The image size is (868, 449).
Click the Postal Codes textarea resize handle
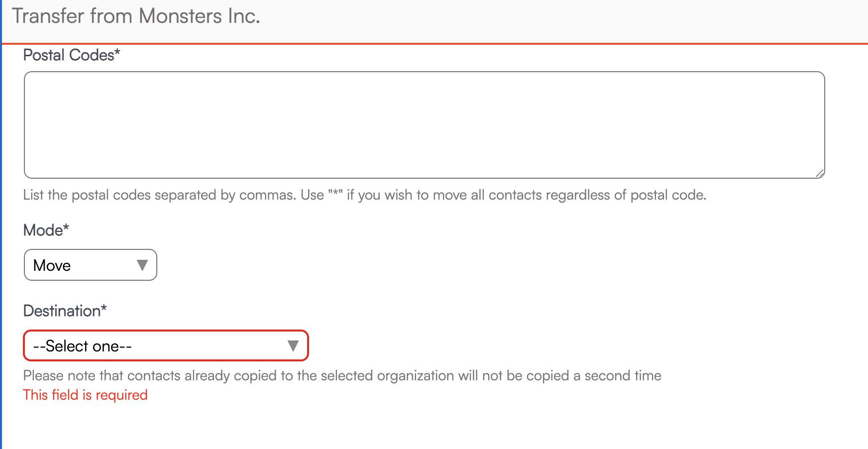coord(820,173)
